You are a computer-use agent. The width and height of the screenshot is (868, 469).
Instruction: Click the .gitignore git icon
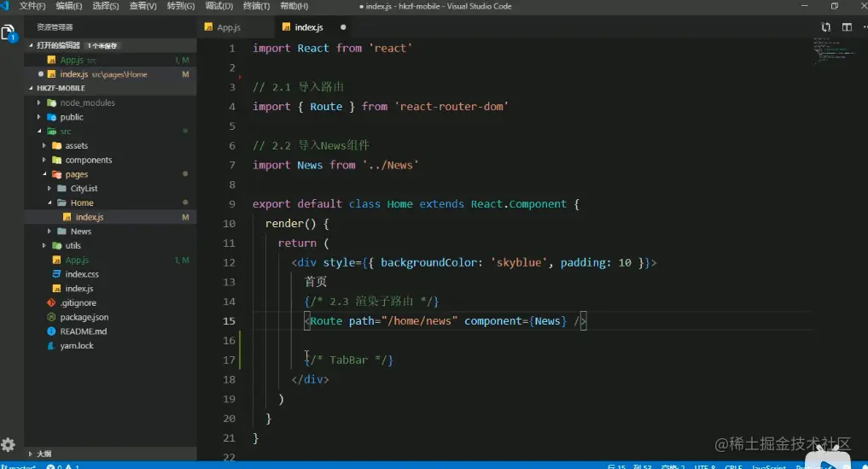[x=51, y=302]
